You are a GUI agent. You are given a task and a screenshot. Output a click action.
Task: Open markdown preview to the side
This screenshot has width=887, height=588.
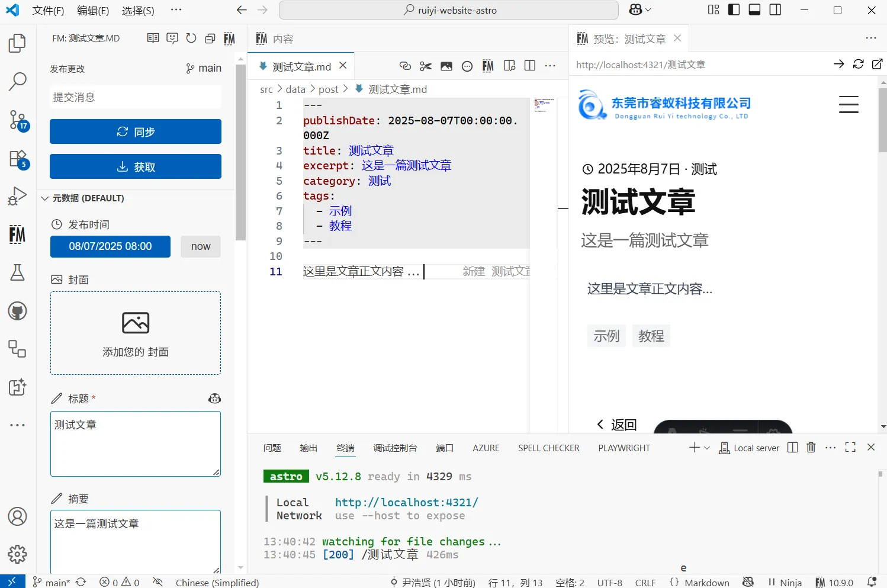pos(509,66)
